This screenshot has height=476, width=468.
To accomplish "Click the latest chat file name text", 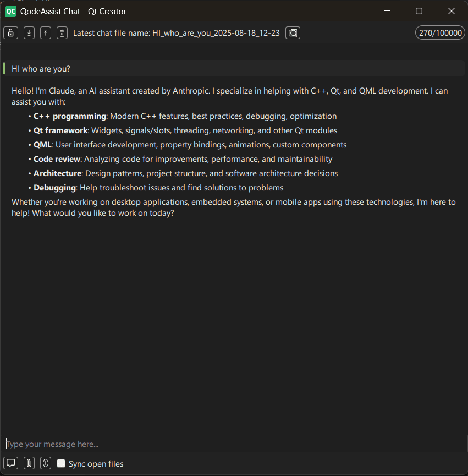I will (x=176, y=33).
